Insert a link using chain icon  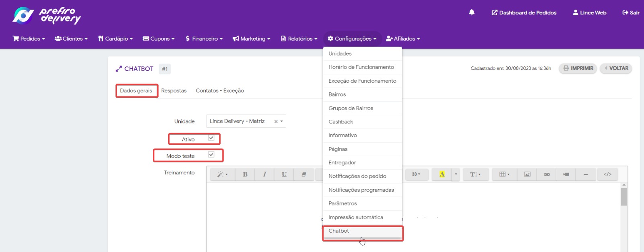coord(547,174)
